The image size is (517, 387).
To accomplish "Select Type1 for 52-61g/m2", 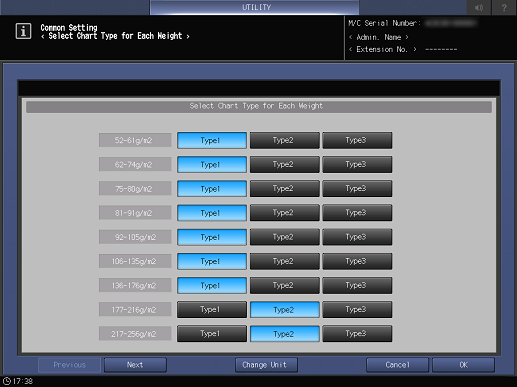I will click(x=212, y=140).
